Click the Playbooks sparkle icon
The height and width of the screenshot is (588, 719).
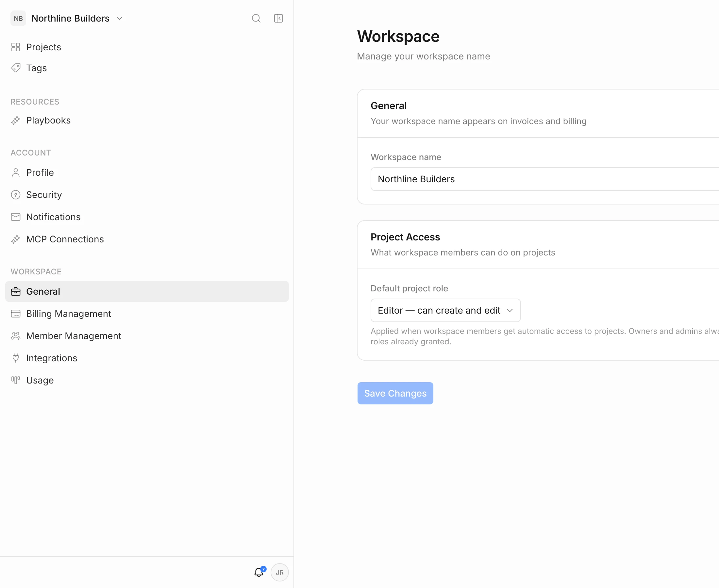(16, 121)
